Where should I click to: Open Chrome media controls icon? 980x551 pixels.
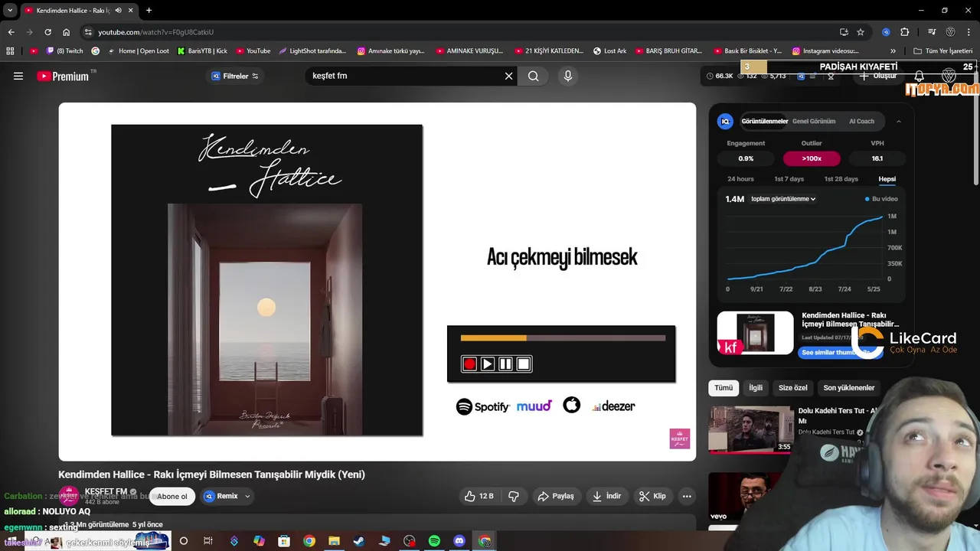(x=932, y=32)
